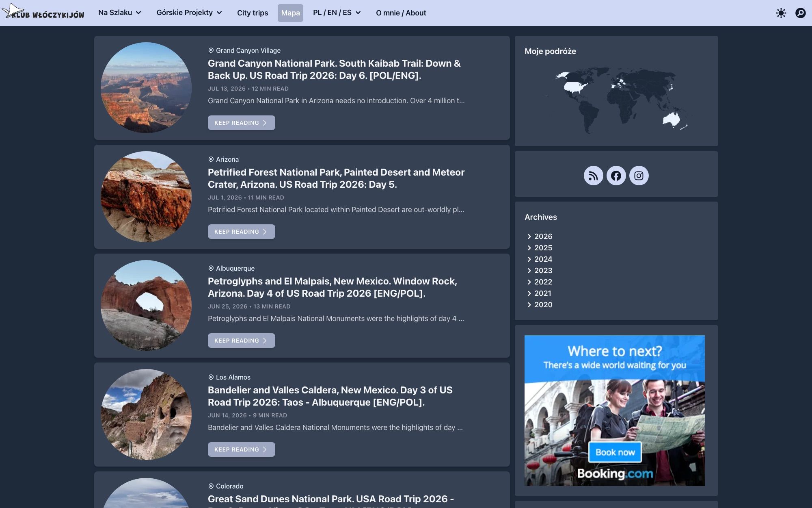Click the Window Rock arch thumbnail

[x=146, y=306]
